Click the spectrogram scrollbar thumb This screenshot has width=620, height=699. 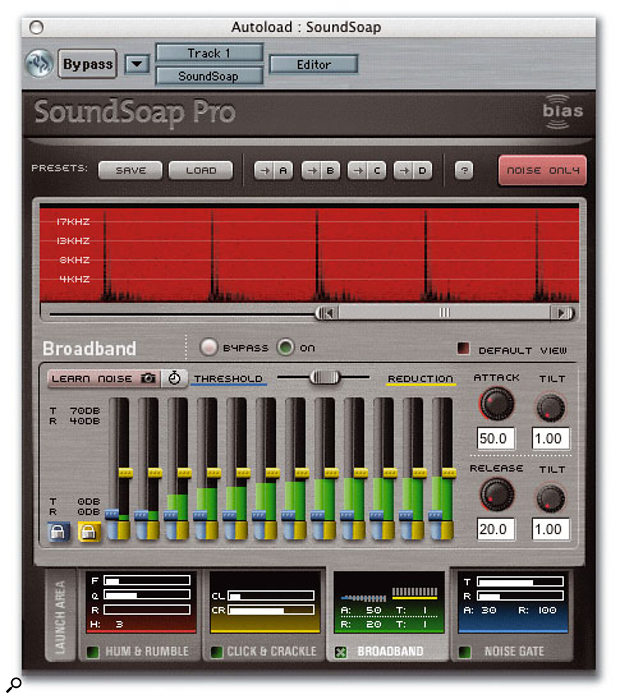[444, 313]
